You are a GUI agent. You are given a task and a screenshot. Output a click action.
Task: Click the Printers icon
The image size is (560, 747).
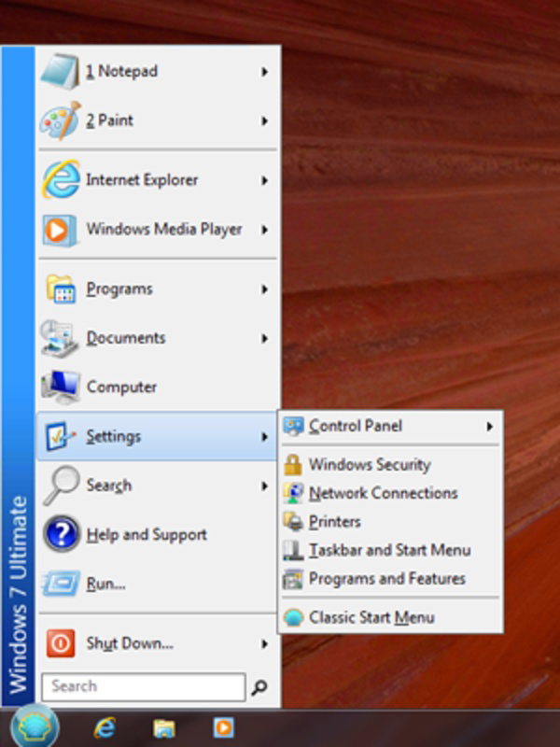tap(293, 522)
